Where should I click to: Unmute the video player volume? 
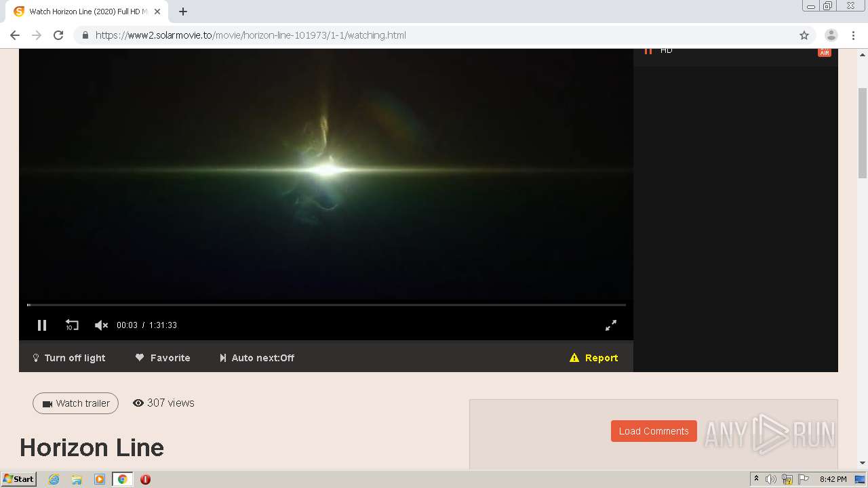point(101,325)
